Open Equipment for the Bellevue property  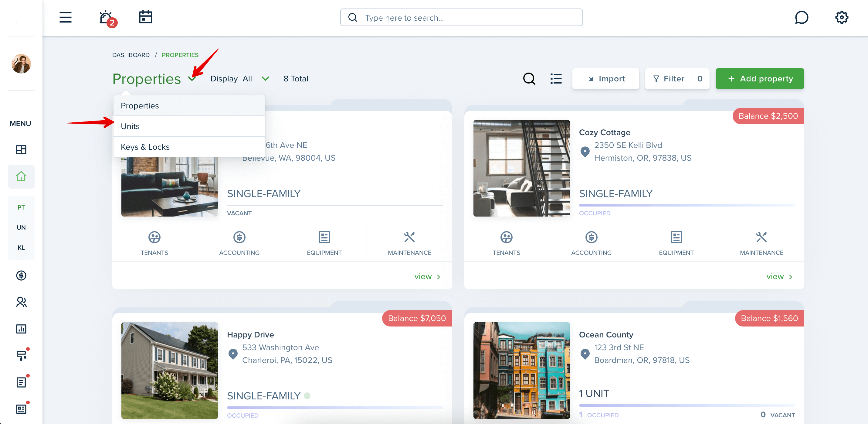324,244
